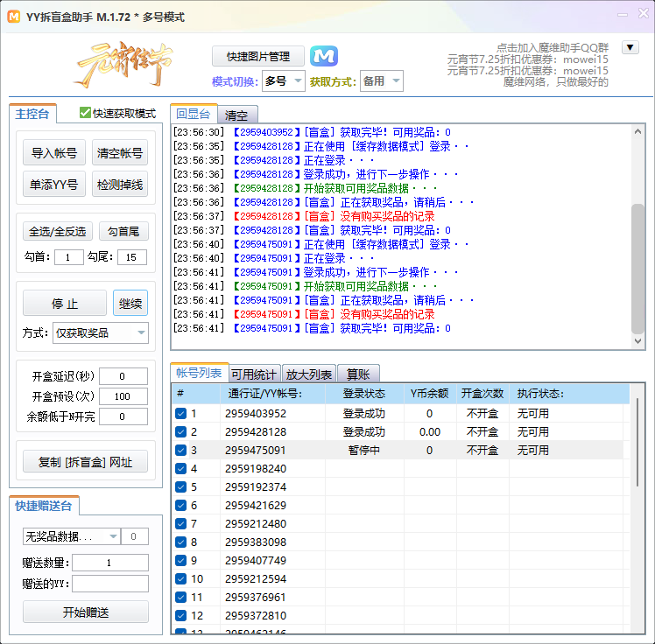Uncheck account row 5 checkbox 2959192374
This screenshot has width=655, height=644.
coord(180,486)
